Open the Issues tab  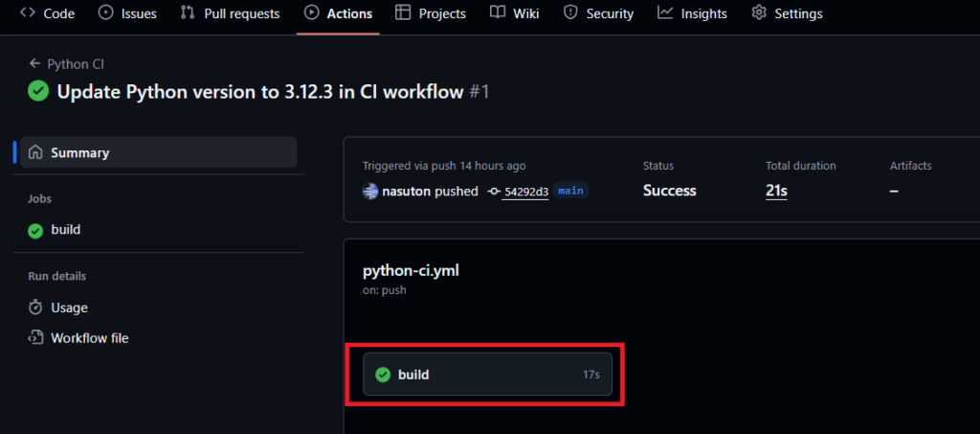[x=128, y=13]
